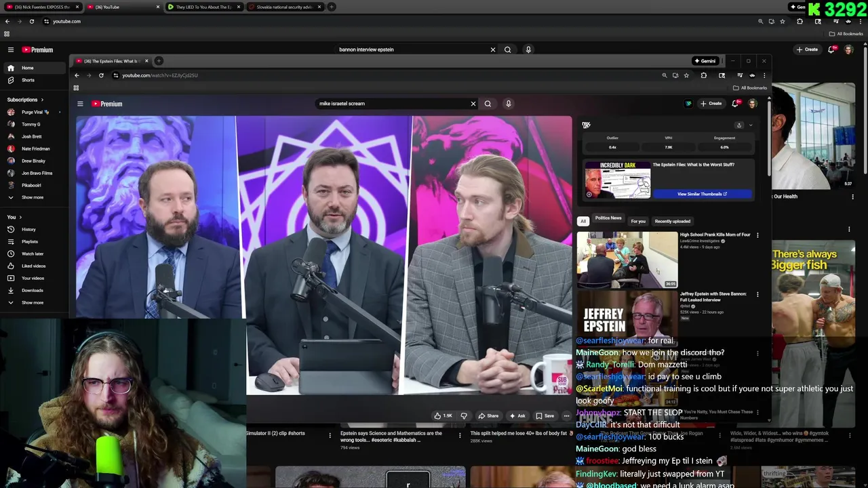Screen dimensions: 868x488
Task: Click the export icon in the thumbnail analytics panel
Action: [x=739, y=125]
